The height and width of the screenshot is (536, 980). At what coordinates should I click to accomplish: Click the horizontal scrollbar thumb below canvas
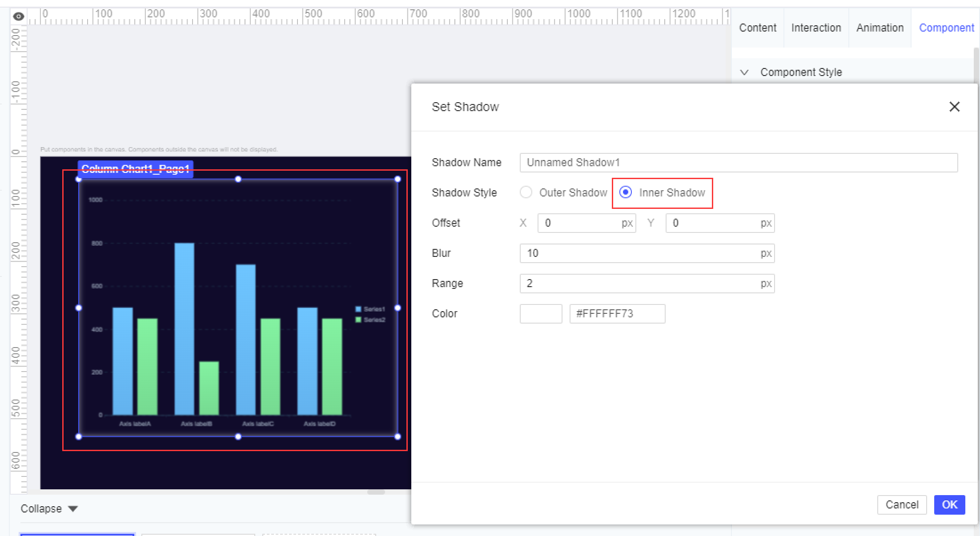click(376, 492)
